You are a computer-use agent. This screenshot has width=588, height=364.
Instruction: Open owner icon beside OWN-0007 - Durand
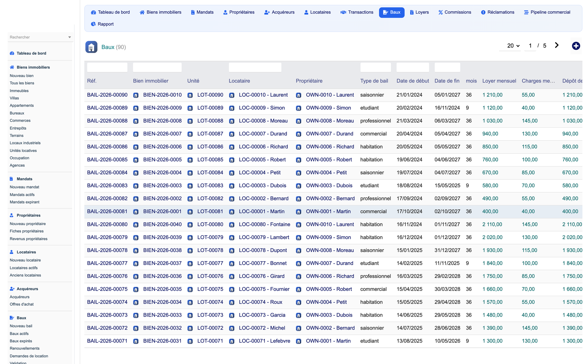coord(299,134)
